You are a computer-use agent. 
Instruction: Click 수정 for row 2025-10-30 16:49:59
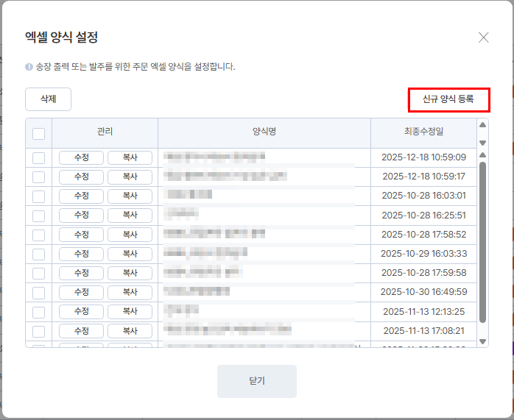pos(81,292)
